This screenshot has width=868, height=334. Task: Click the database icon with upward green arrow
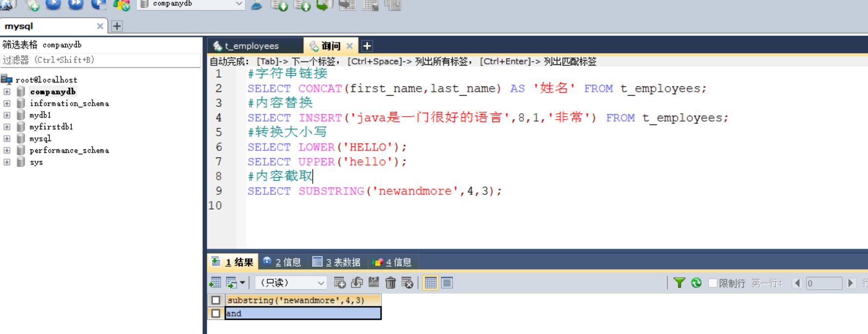pyautogui.click(x=302, y=5)
